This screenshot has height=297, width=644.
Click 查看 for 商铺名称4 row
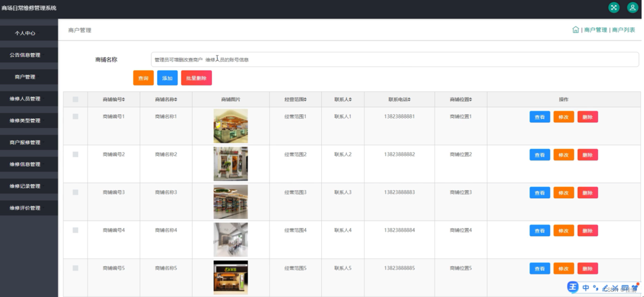(x=540, y=231)
